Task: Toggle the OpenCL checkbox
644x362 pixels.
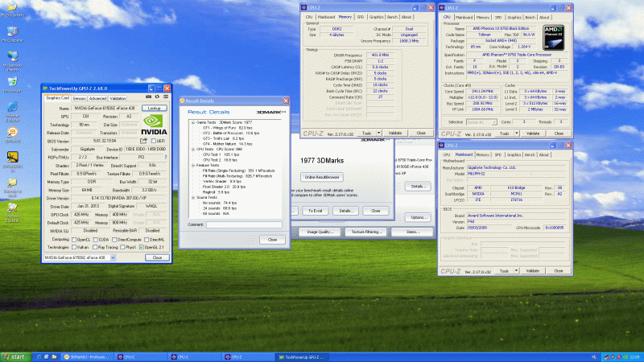Action: pos(74,239)
